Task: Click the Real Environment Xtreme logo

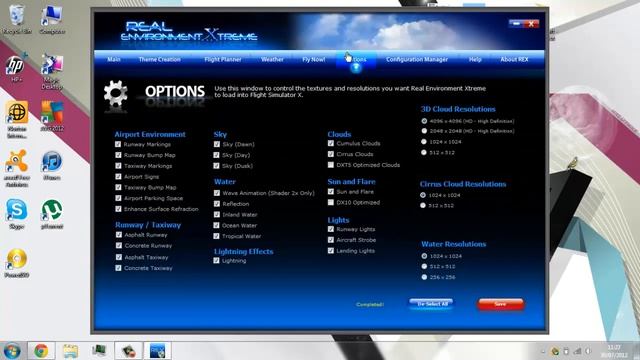Action: (189, 31)
